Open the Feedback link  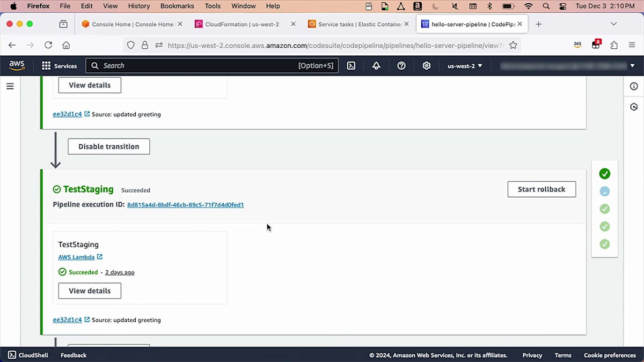(x=74, y=355)
